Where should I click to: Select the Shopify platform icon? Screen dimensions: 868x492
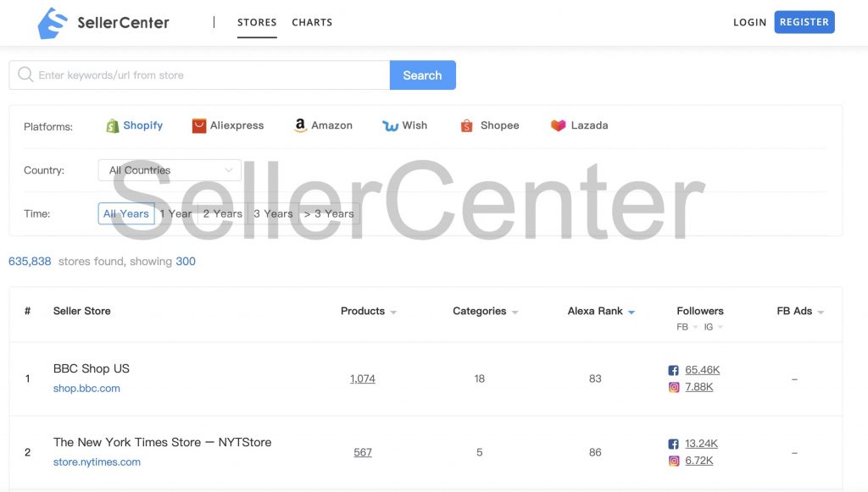(113, 126)
